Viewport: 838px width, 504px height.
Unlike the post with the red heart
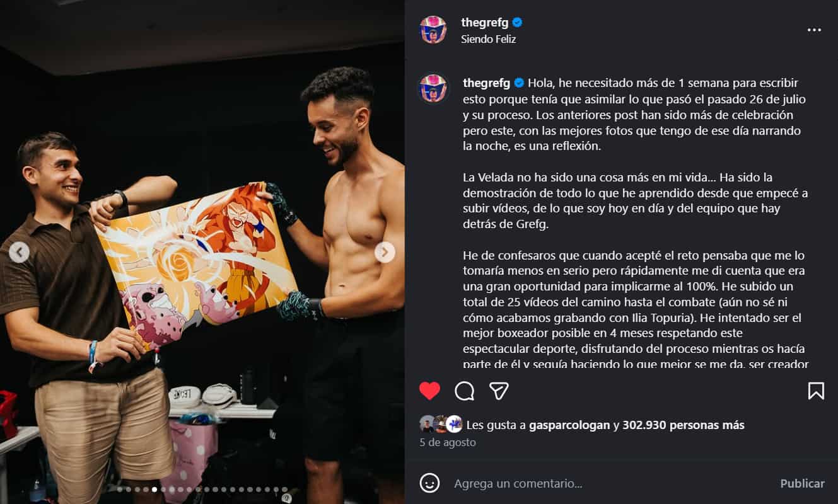[x=429, y=391]
